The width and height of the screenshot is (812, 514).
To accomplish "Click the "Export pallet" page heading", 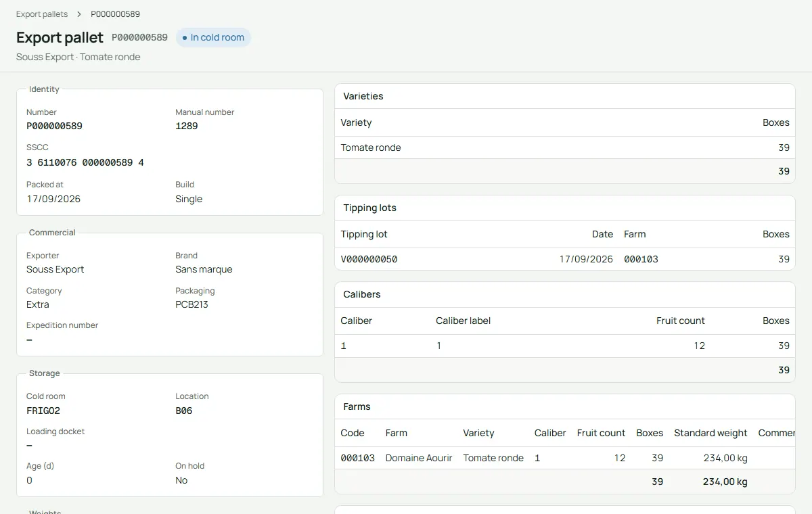I will (x=60, y=37).
